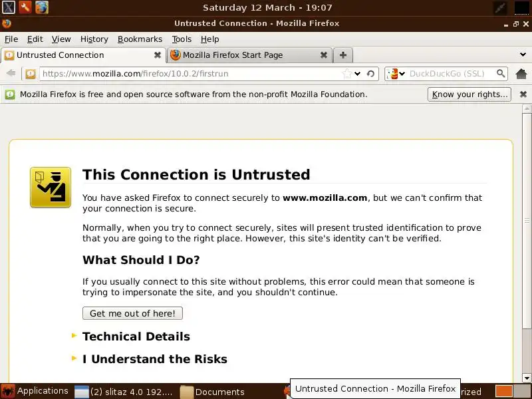Image resolution: width=532 pixels, height=399 pixels.
Task: Open the Edit menu
Action: [x=35, y=39]
